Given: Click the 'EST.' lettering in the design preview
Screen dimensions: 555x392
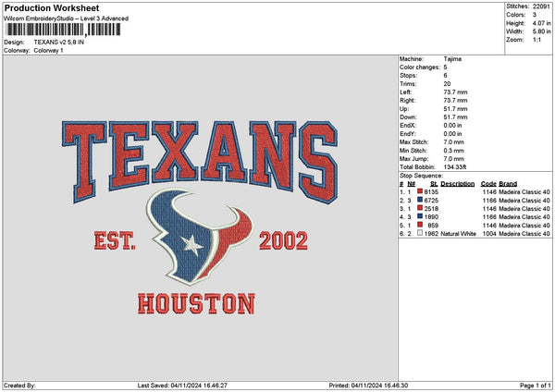Looking at the screenshot, I should click(115, 241).
